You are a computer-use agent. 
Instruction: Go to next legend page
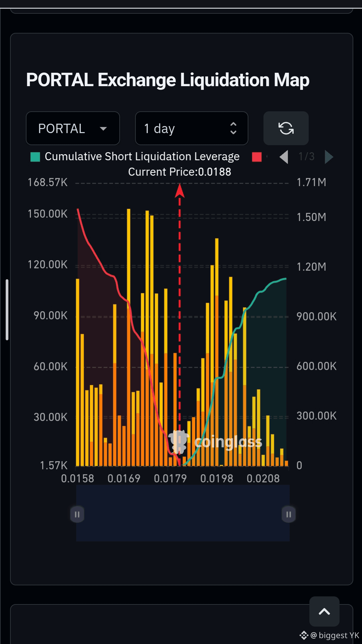(x=329, y=157)
